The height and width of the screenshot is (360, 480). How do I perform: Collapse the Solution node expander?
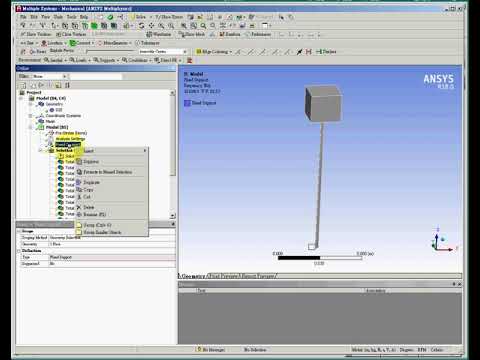(x=40, y=150)
